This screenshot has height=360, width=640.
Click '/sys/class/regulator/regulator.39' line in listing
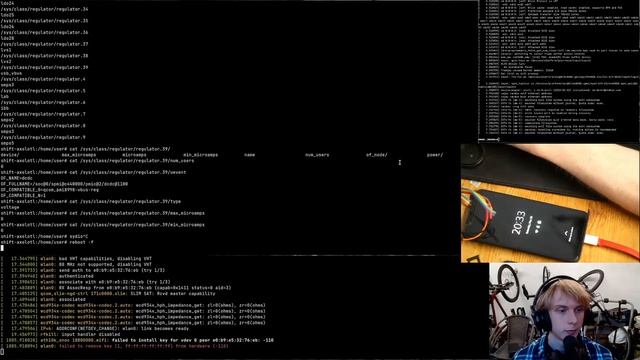pos(44,67)
